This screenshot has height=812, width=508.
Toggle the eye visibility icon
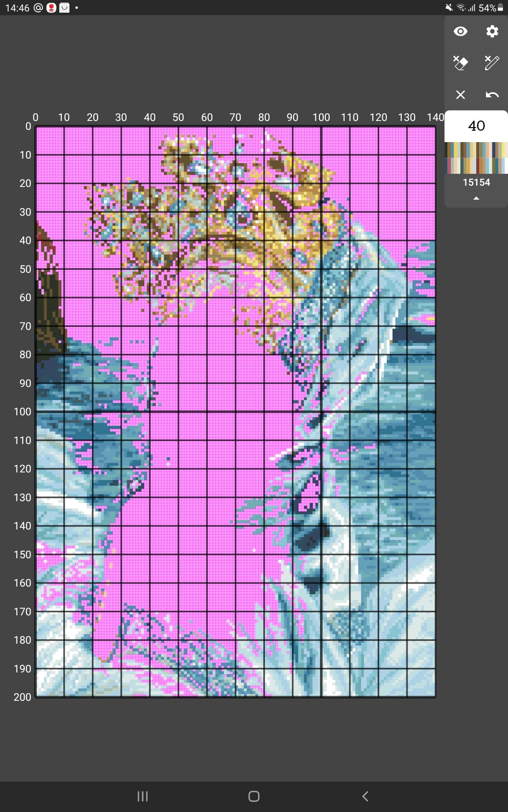460,31
